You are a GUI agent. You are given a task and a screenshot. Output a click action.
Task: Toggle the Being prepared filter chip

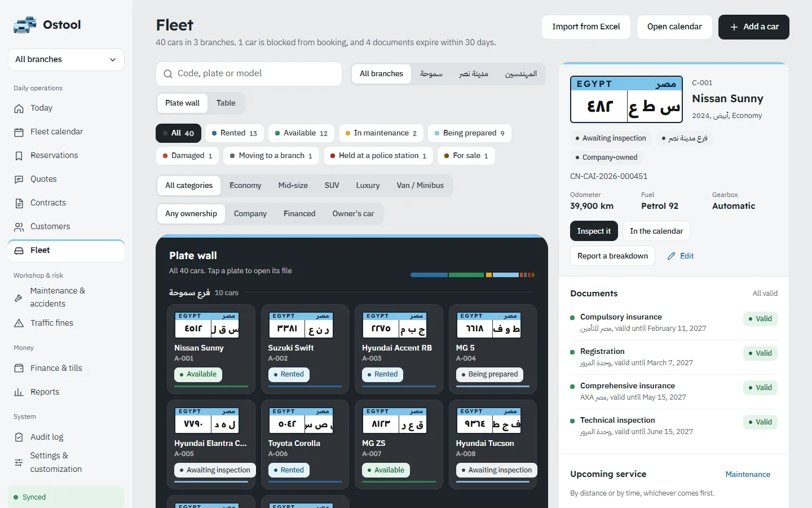(x=470, y=133)
